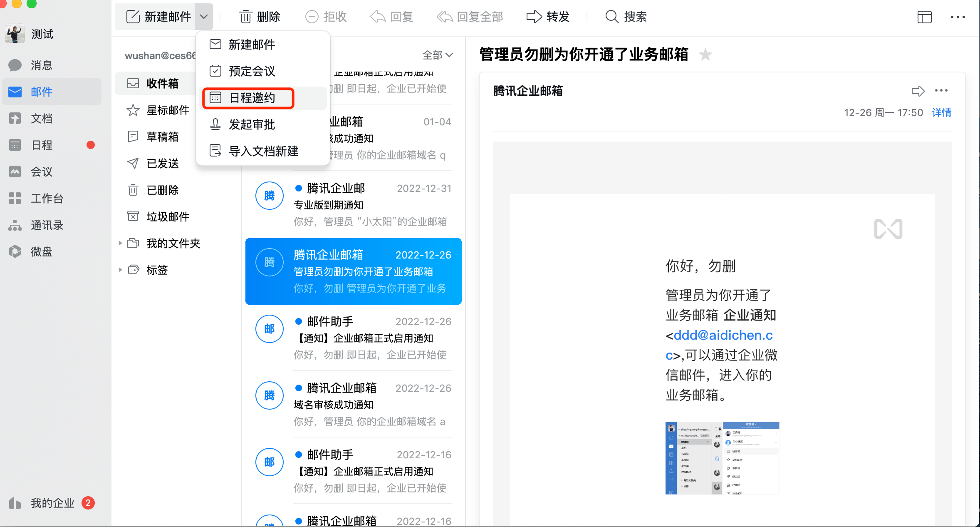
Task: Open the screenshot thumbnail in the email body
Action: point(722,458)
